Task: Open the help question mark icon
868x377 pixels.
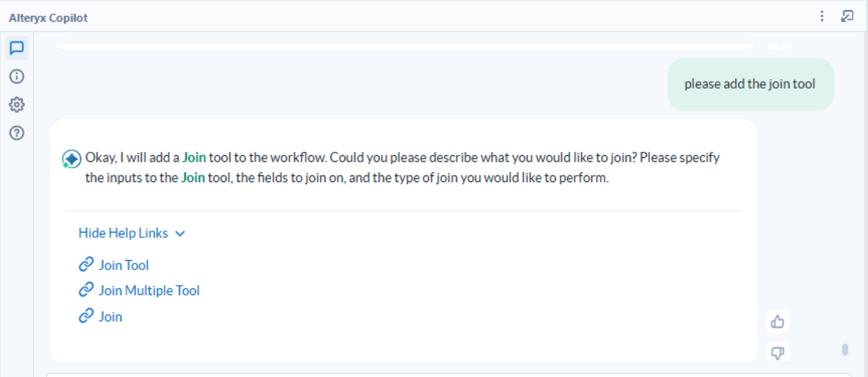Action: pyautogui.click(x=17, y=133)
